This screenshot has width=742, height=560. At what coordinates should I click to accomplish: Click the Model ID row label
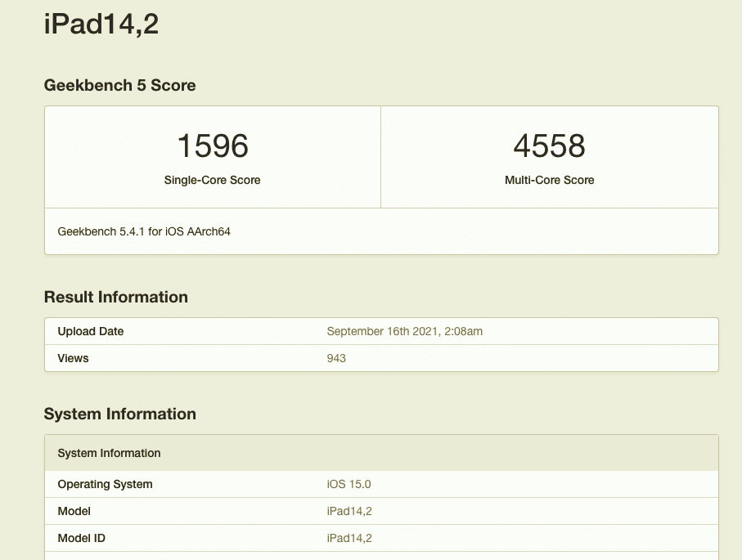[81, 538]
